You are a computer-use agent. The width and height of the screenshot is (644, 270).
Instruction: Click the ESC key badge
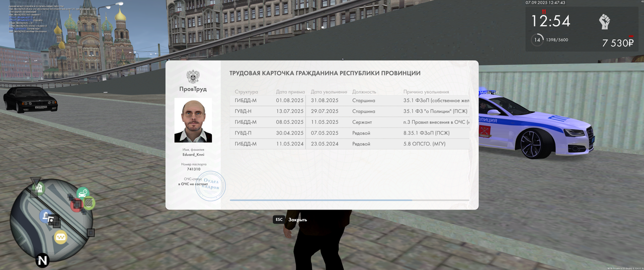pyautogui.click(x=279, y=220)
